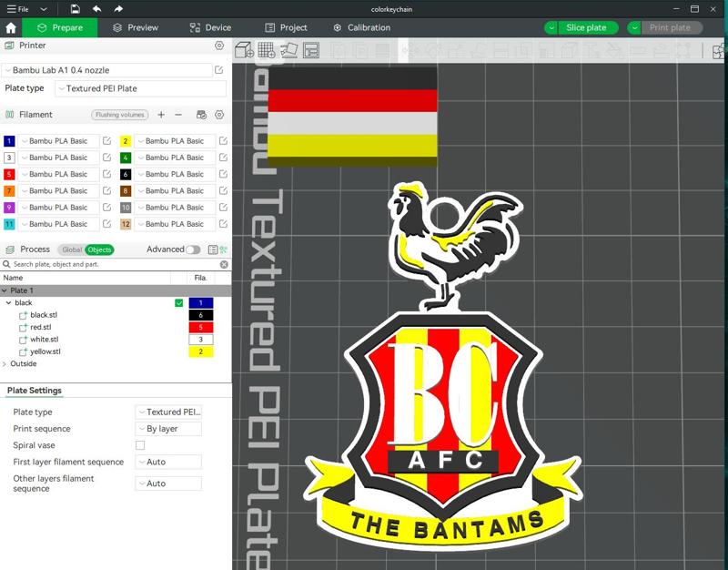Click the Add model cube icon
The image size is (728, 570).
(244, 50)
